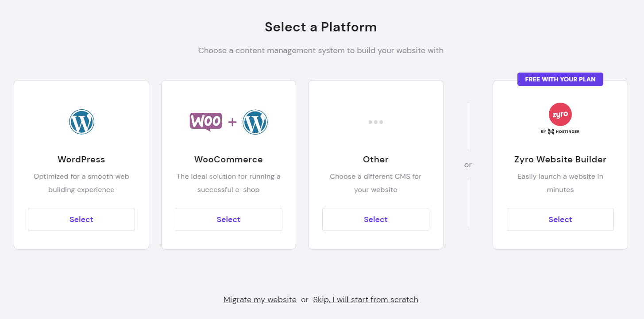Select the WordPress platform
Viewport: 644px width, 319px height.
81,219
